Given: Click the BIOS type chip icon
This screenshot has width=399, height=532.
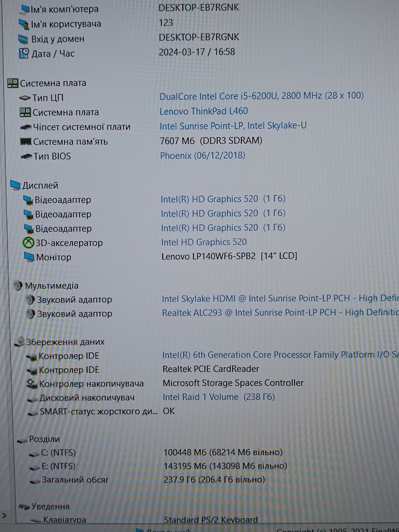Looking at the screenshot, I should (27, 156).
